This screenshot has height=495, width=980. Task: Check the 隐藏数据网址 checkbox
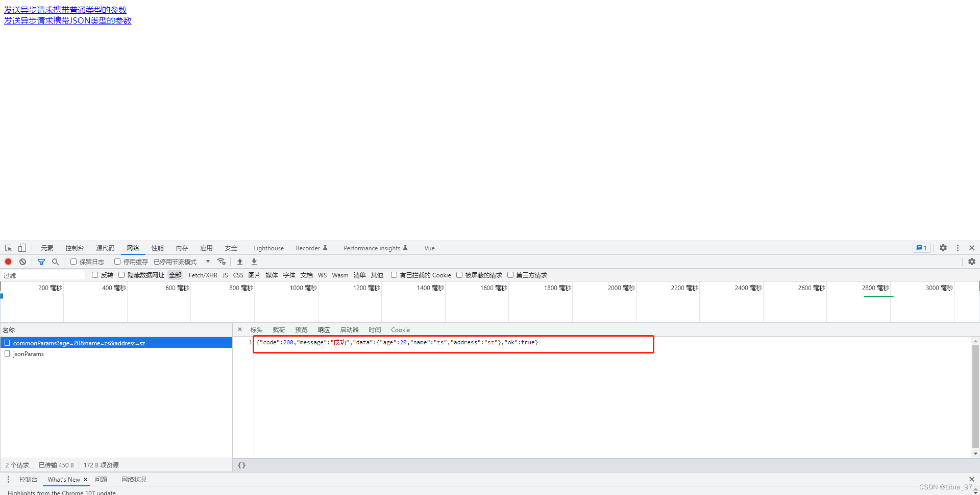[121, 275]
